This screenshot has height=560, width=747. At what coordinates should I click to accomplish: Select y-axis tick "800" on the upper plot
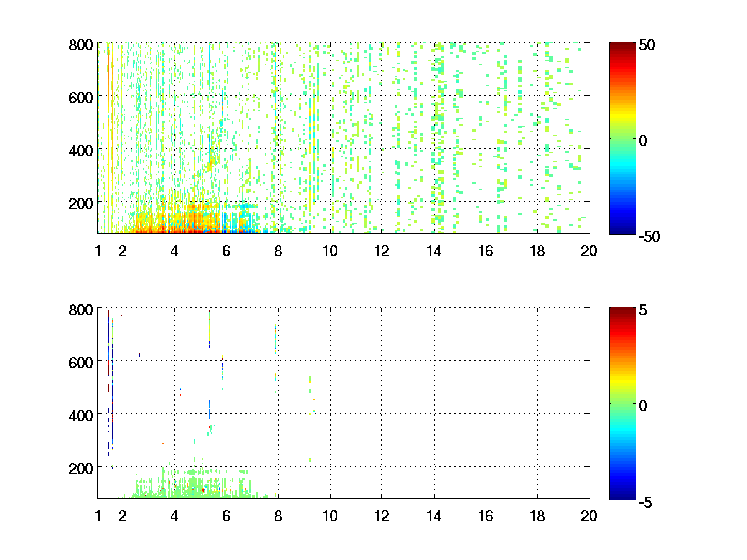tap(81, 45)
